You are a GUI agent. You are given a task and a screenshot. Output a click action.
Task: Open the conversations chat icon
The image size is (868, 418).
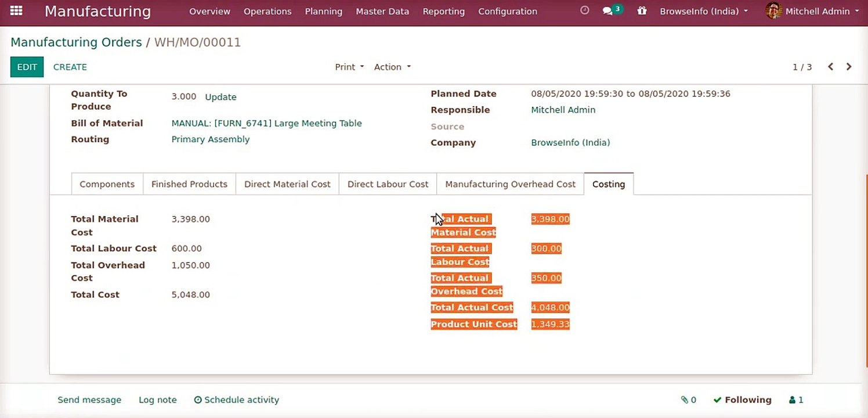(x=607, y=11)
